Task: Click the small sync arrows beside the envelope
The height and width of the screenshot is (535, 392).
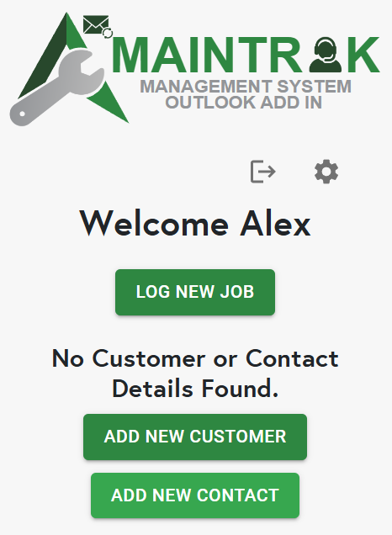Action: click(108, 33)
